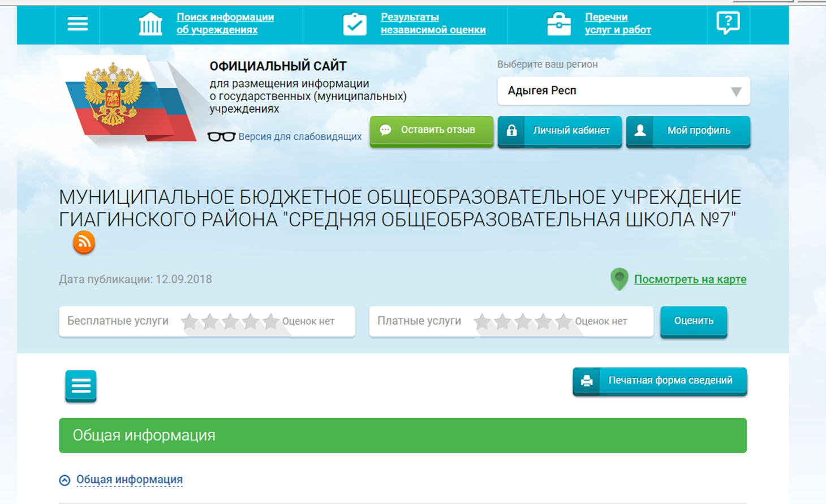Image resolution: width=826 pixels, height=504 pixels.
Task: Click the publication date 12.09.2018 text
Action: click(184, 279)
